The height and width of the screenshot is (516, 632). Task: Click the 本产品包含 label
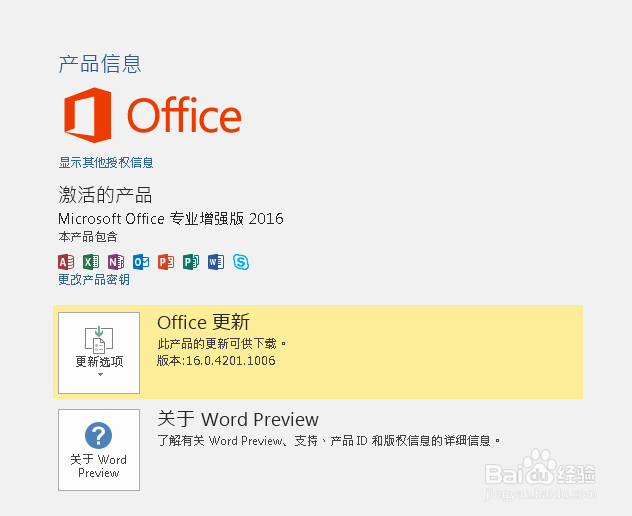[88, 237]
